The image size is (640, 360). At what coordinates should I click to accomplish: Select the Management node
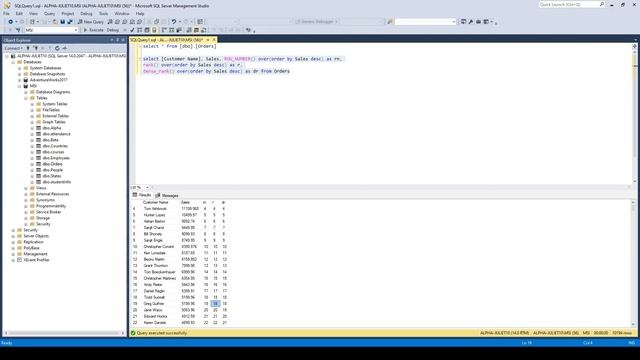[x=36, y=254]
